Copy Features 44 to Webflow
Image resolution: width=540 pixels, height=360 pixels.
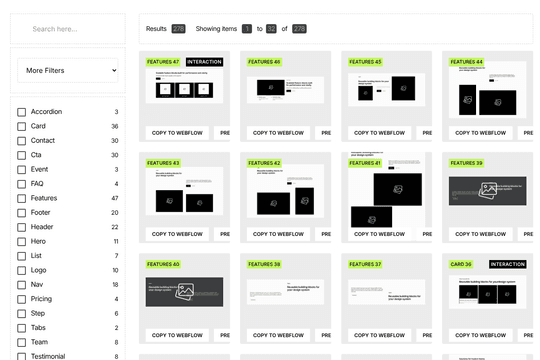[480, 133]
